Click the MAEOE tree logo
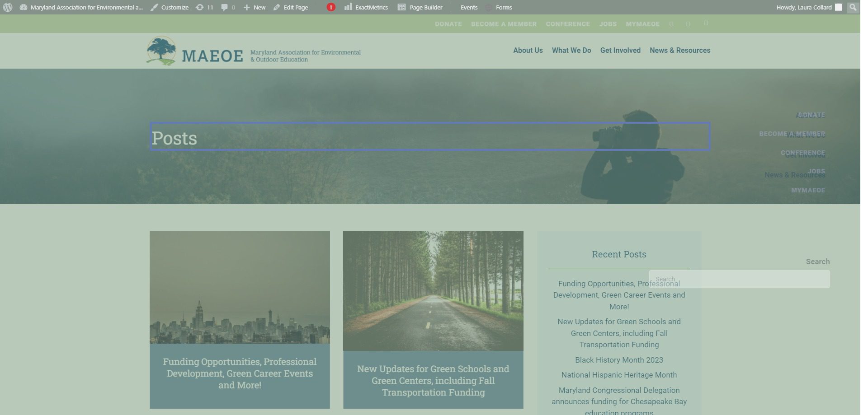This screenshot has height=415, width=868. coord(161,51)
